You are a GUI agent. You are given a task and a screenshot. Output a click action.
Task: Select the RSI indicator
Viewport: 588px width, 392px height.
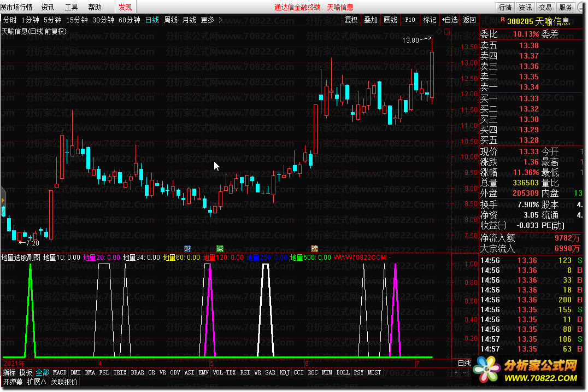point(245,372)
